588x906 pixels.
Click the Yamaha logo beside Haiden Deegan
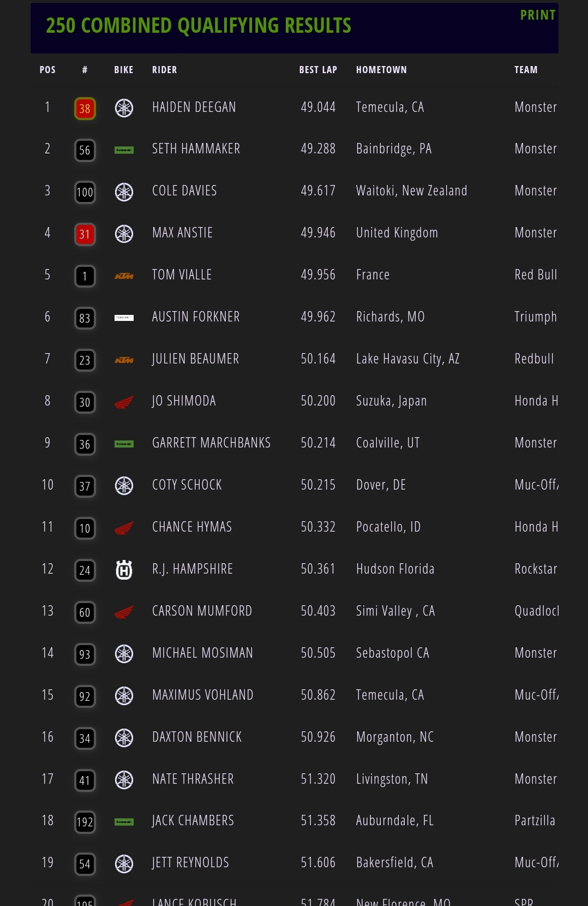tap(124, 108)
